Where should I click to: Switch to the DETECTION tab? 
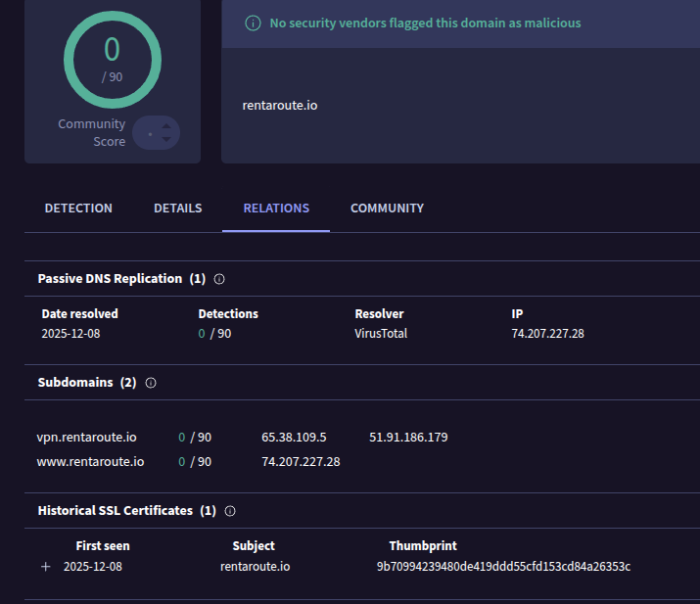[78, 209]
